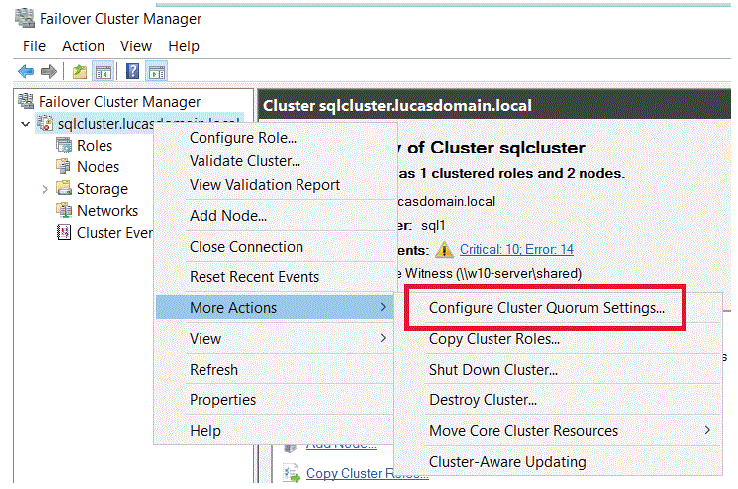Viewport: 738px width, 489px height.
Task: Open the Help menu in menu bar
Action: [184, 46]
